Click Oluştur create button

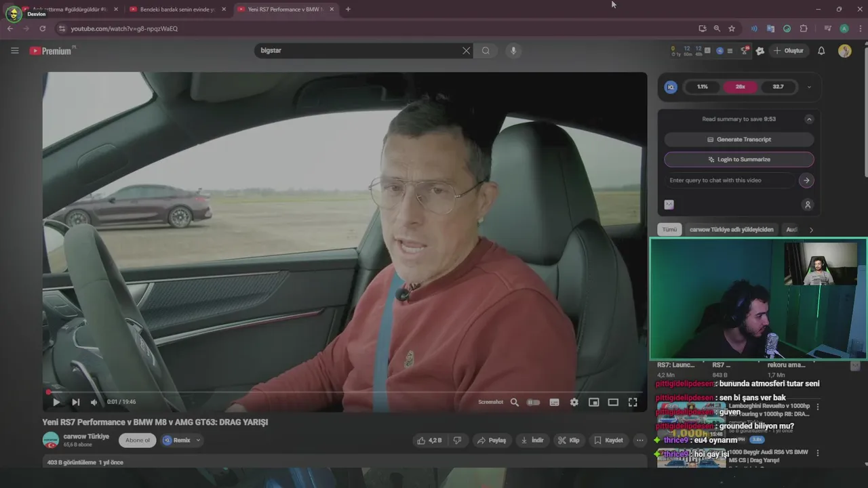click(x=789, y=51)
